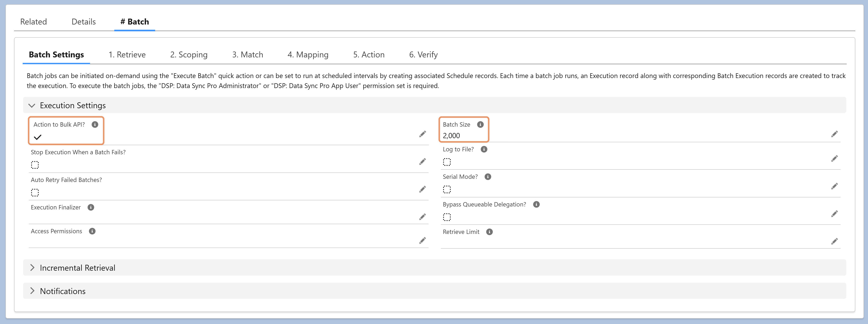The image size is (868, 324).
Task: Show info for Action to Bulk API?
Action: click(x=95, y=124)
